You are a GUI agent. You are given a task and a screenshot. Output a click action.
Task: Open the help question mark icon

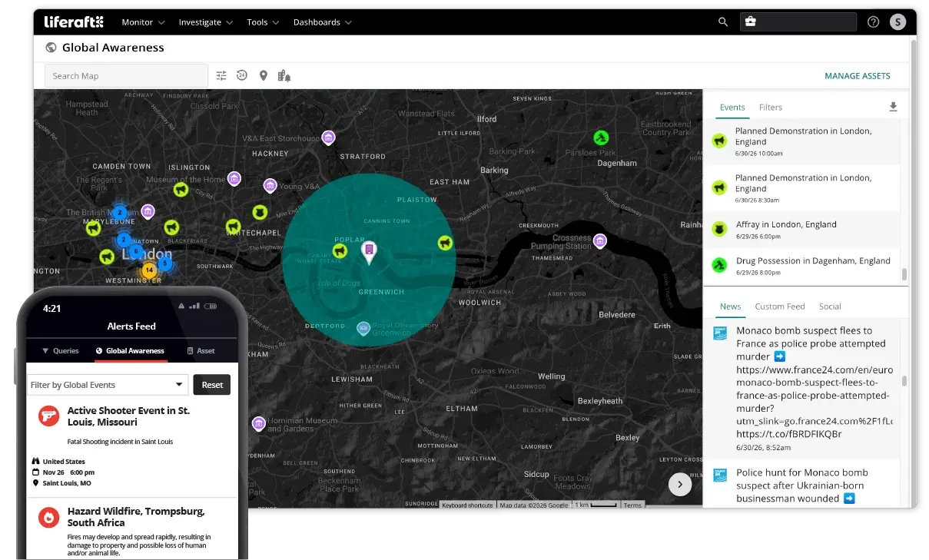[873, 22]
